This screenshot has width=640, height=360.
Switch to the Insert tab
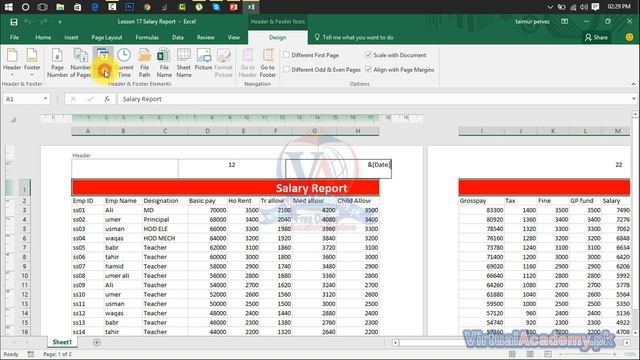(x=71, y=37)
